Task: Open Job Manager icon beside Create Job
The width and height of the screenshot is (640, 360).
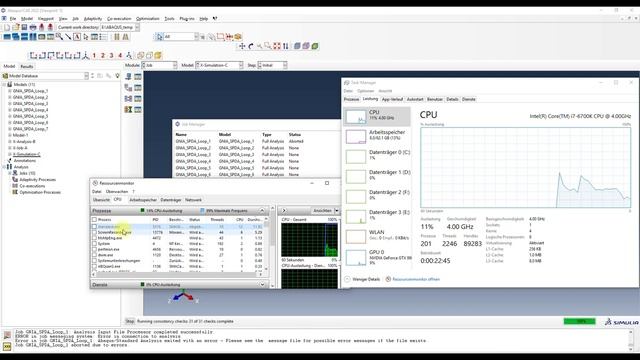Action: click(x=138, y=76)
